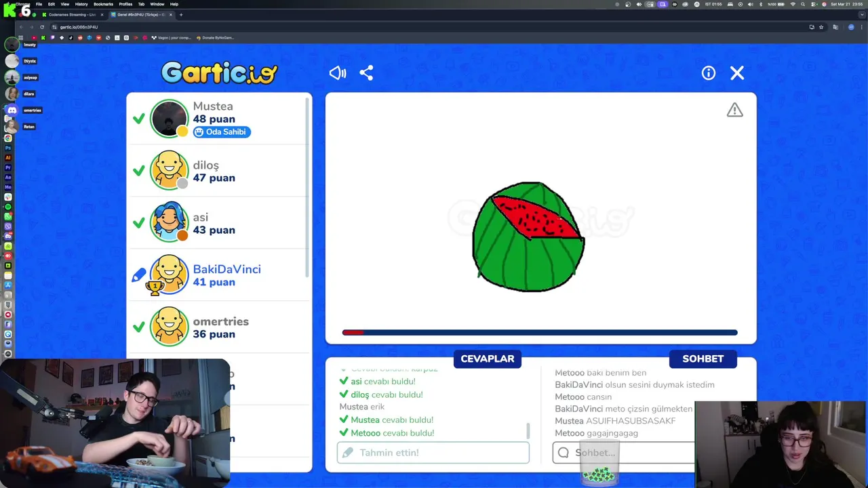
Task: Open Illustrator from the dock
Action: coord(8,157)
